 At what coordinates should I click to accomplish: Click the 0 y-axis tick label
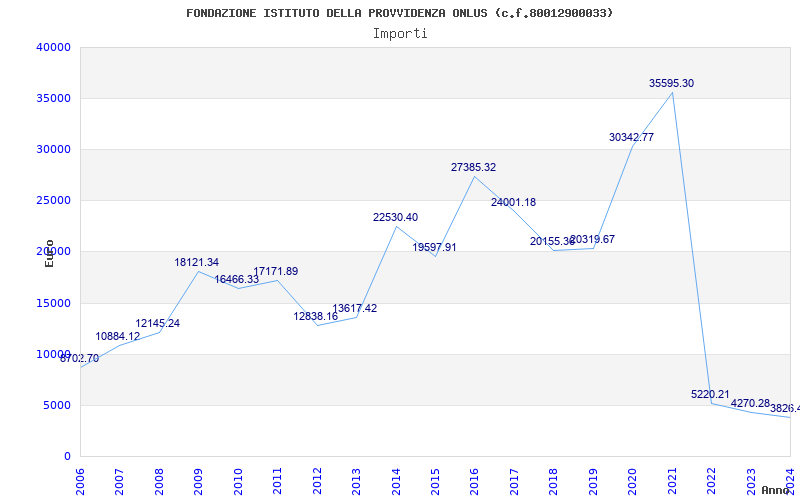(67, 457)
